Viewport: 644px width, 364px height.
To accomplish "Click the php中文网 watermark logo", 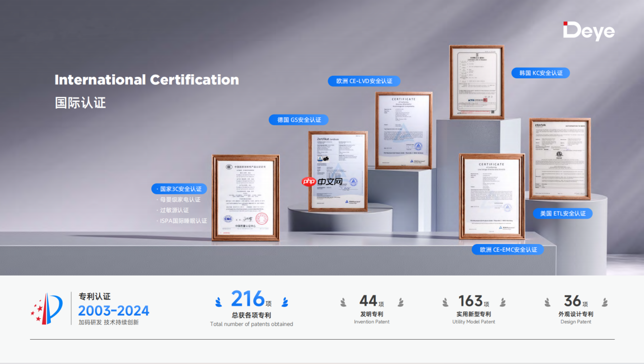I will (322, 181).
